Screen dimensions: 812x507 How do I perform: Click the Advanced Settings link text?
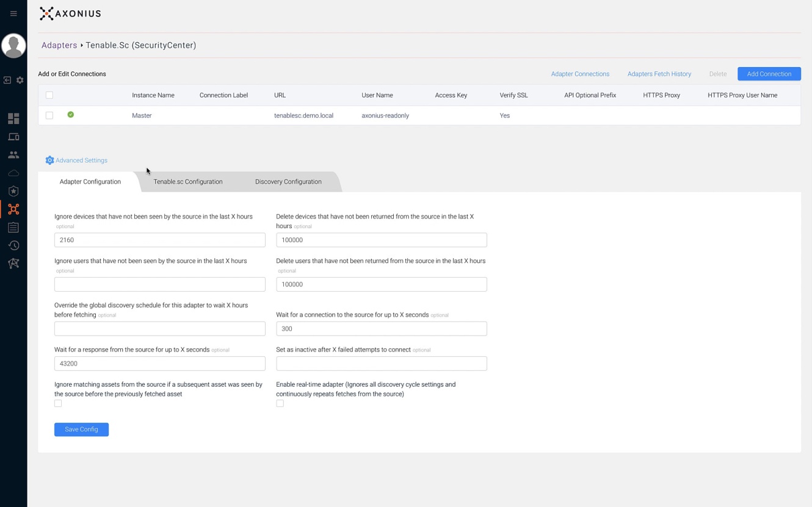[x=81, y=160]
